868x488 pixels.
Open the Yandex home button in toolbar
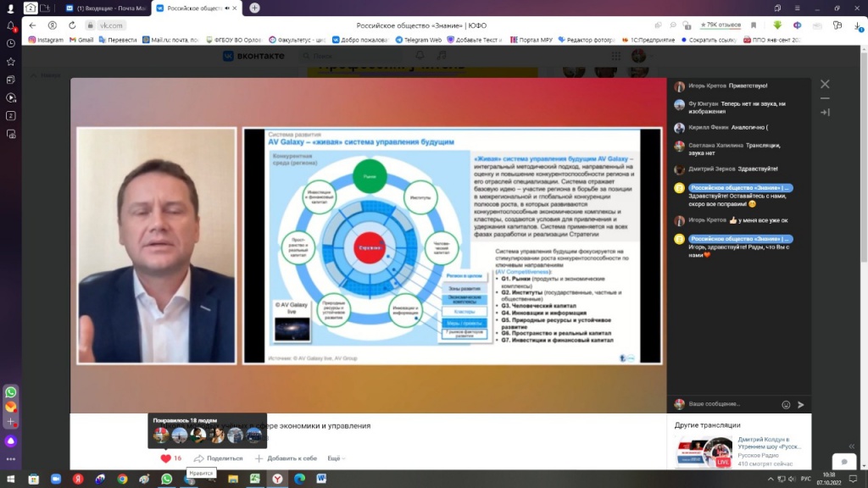[x=52, y=25]
